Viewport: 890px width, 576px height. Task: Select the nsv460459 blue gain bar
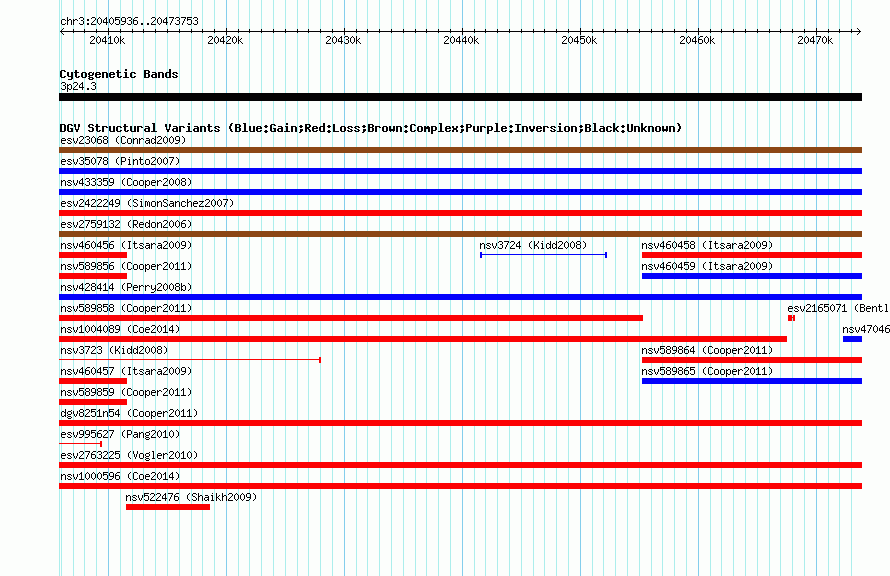(x=752, y=276)
